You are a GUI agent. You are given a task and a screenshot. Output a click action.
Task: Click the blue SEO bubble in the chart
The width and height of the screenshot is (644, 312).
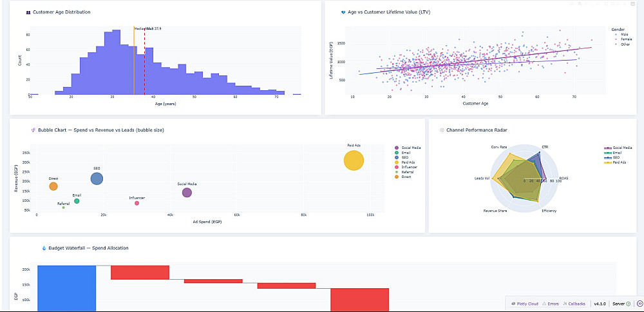97,179
